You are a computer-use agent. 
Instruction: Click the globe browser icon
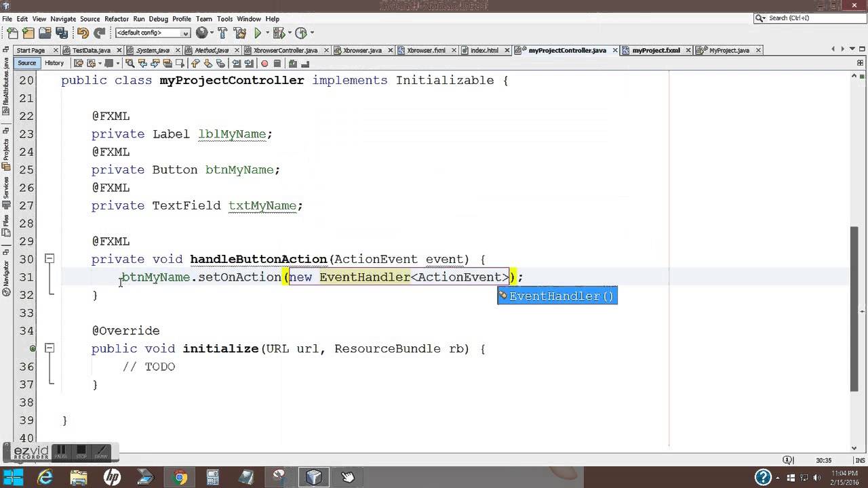tap(201, 33)
